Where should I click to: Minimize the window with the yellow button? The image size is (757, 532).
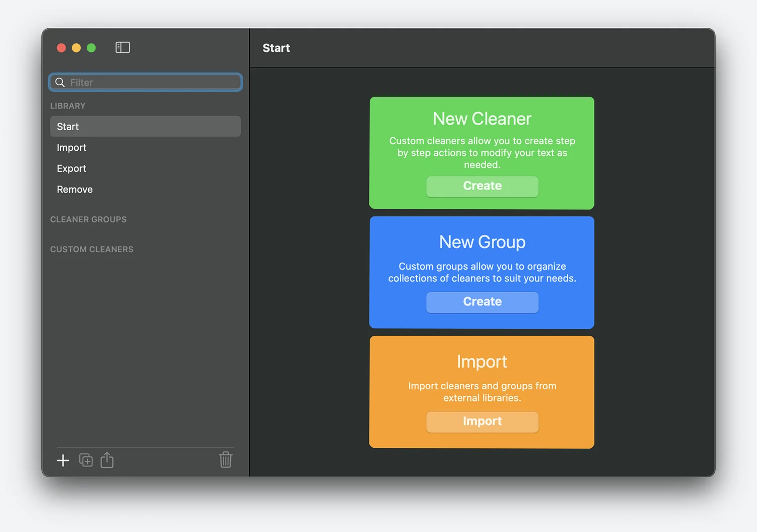point(76,48)
